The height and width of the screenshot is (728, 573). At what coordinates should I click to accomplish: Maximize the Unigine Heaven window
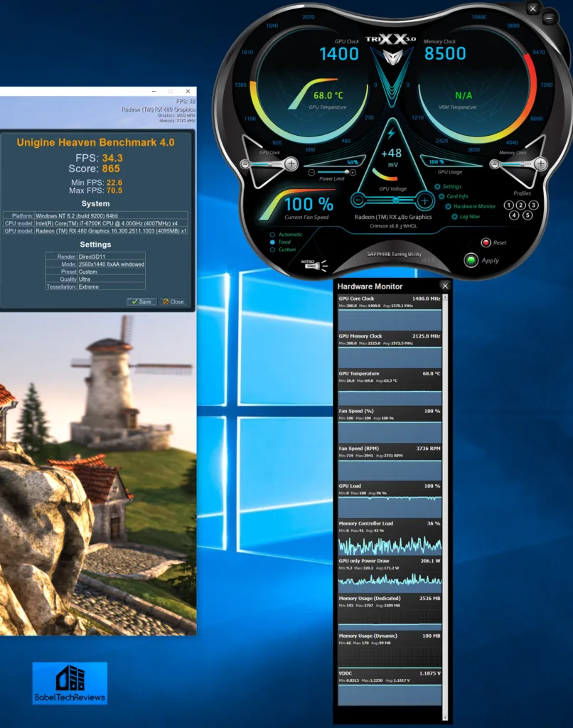click(x=171, y=92)
